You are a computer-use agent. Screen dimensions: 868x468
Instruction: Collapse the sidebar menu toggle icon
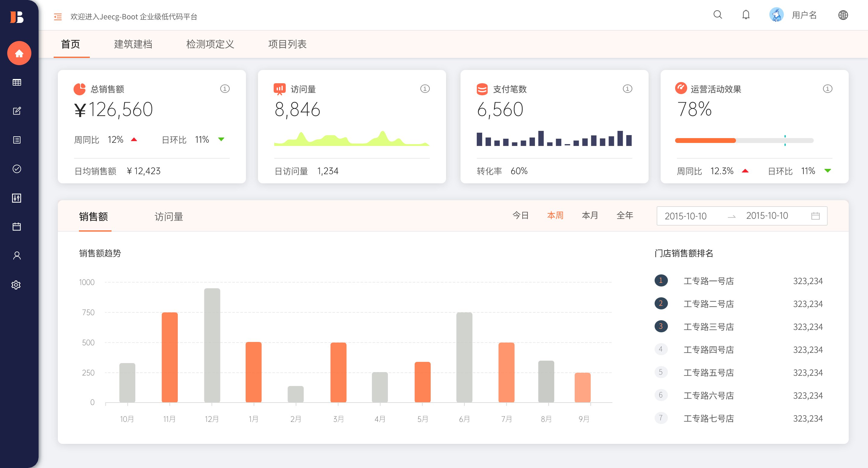point(58,17)
